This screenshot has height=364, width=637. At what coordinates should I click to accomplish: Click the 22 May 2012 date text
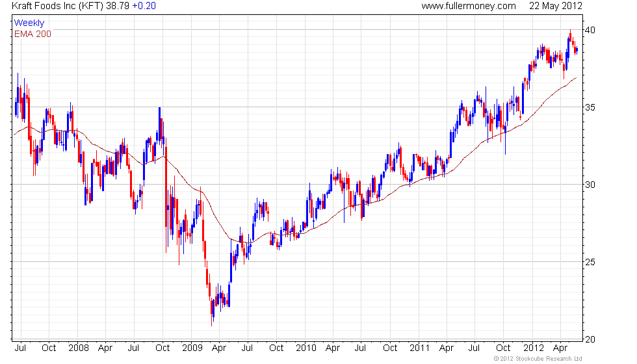pos(555,6)
